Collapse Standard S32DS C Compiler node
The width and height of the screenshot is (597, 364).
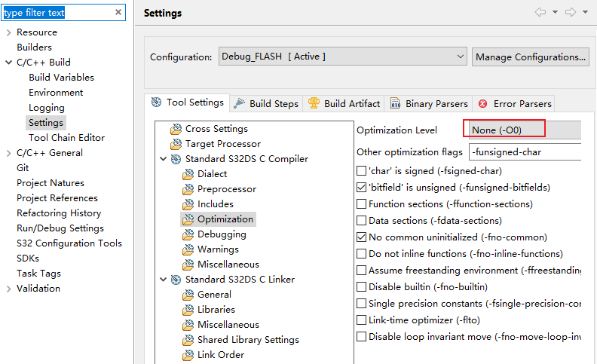coord(164,159)
